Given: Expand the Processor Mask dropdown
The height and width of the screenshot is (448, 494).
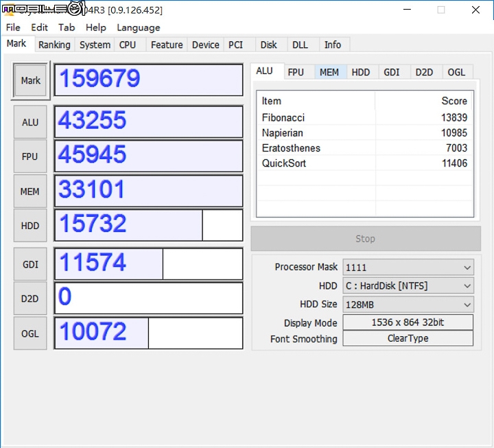Looking at the screenshot, I should [x=408, y=268].
